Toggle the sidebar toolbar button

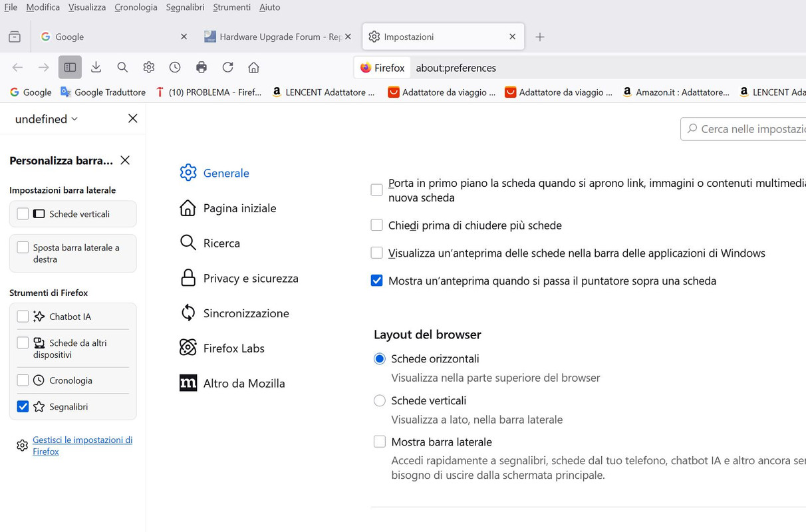pyautogui.click(x=70, y=67)
